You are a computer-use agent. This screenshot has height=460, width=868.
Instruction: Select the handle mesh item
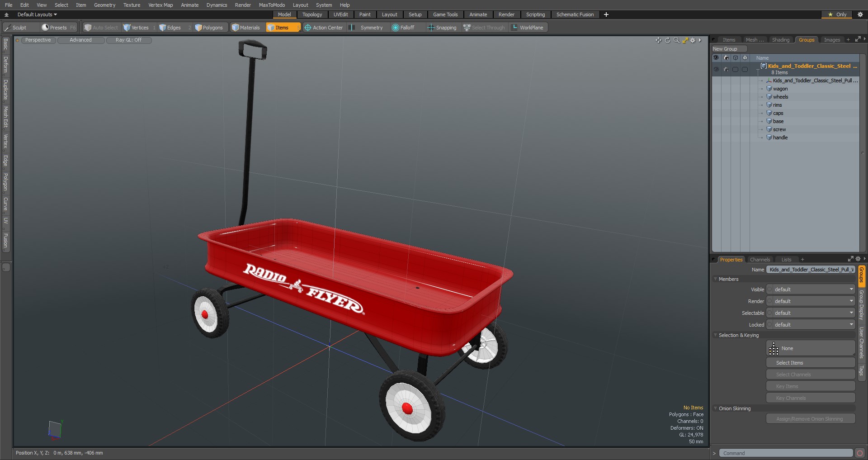click(780, 138)
